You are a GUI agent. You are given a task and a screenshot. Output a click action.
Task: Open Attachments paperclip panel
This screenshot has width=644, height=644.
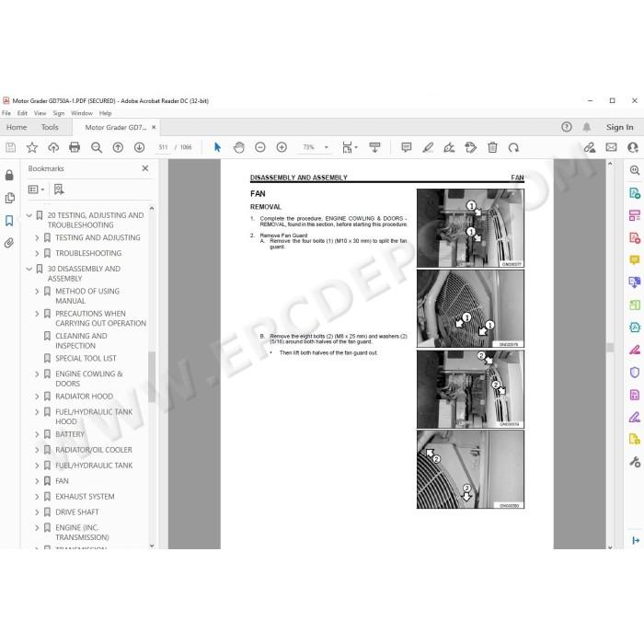tap(9, 243)
